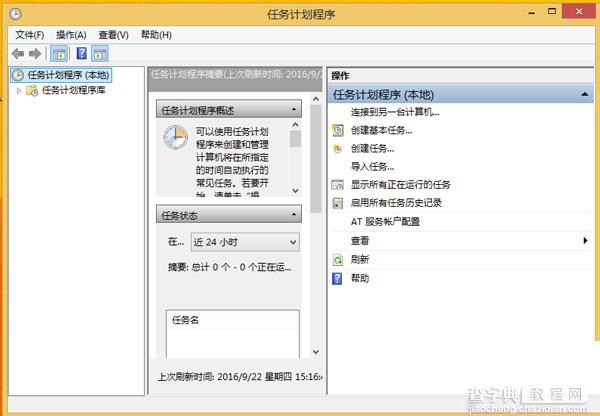The width and height of the screenshot is (600, 416).
Task: Open the 查看(V) menu
Action: [x=114, y=35]
